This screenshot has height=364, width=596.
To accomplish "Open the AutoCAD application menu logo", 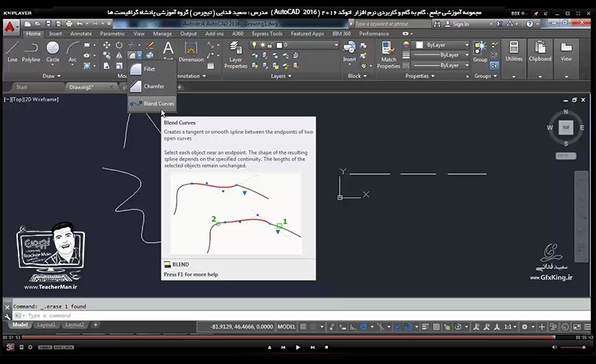I will pyautogui.click(x=10, y=28).
